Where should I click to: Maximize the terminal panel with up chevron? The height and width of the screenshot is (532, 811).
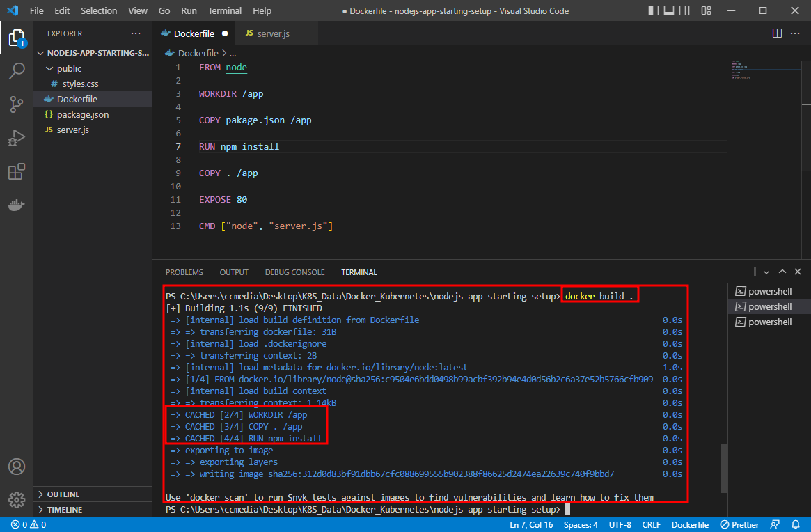point(782,272)
